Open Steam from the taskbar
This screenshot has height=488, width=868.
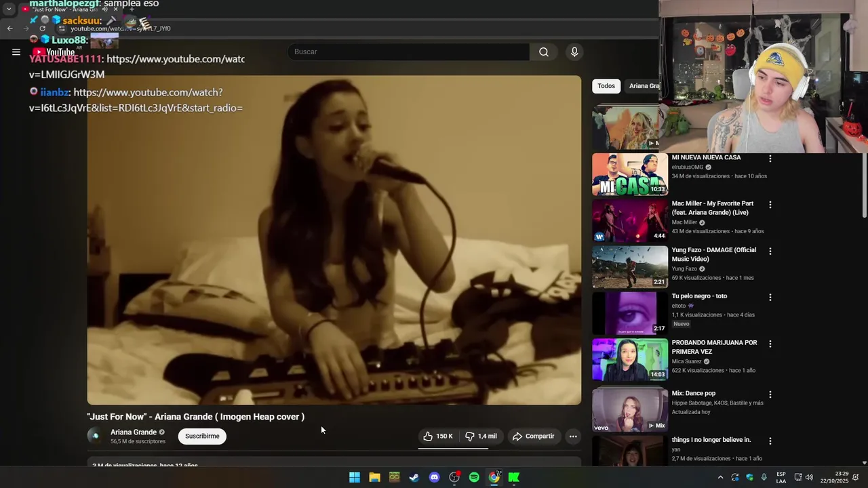pyautogui.click(x=414, y=477)
